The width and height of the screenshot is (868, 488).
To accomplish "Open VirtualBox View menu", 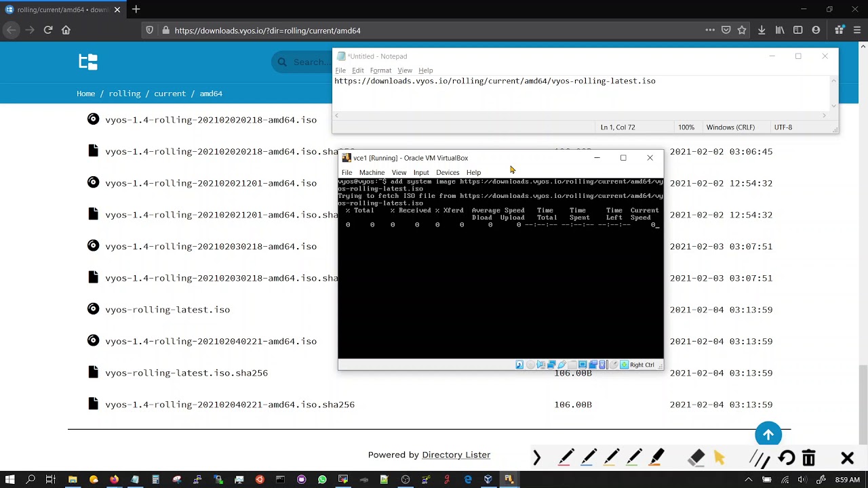I will coord(399,172).
